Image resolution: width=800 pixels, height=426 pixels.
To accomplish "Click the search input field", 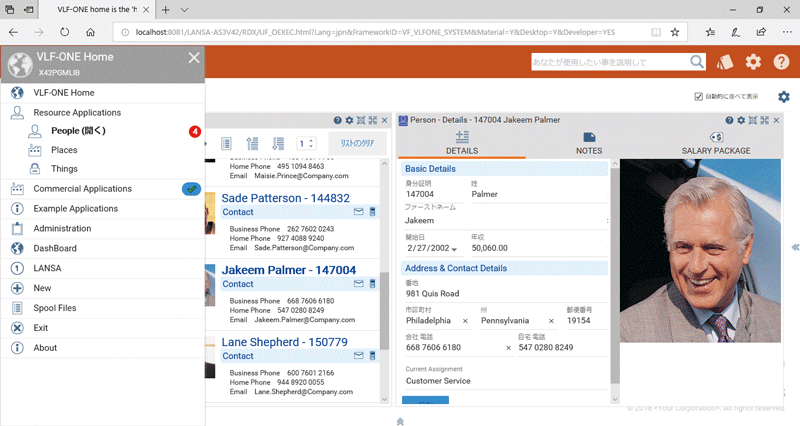I will tap(608, 62).
